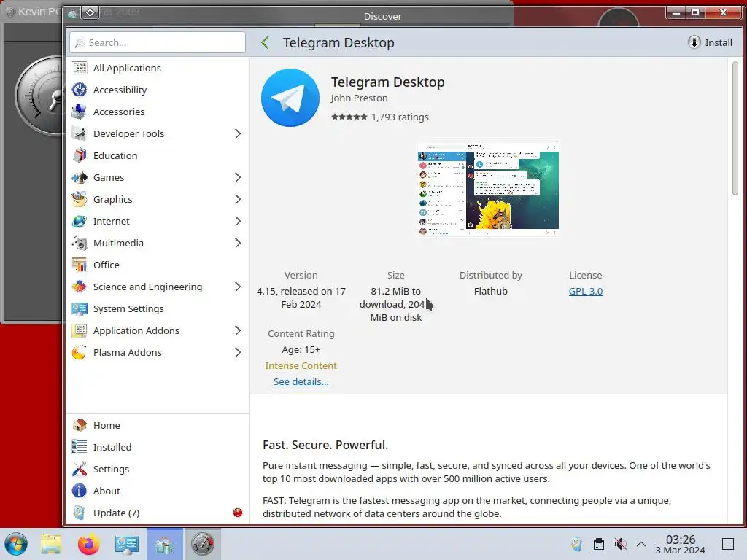The width and height of the screenshot is (747, 560).
Task: Expand Internet subcategories chevron
Action: point(238,222)
